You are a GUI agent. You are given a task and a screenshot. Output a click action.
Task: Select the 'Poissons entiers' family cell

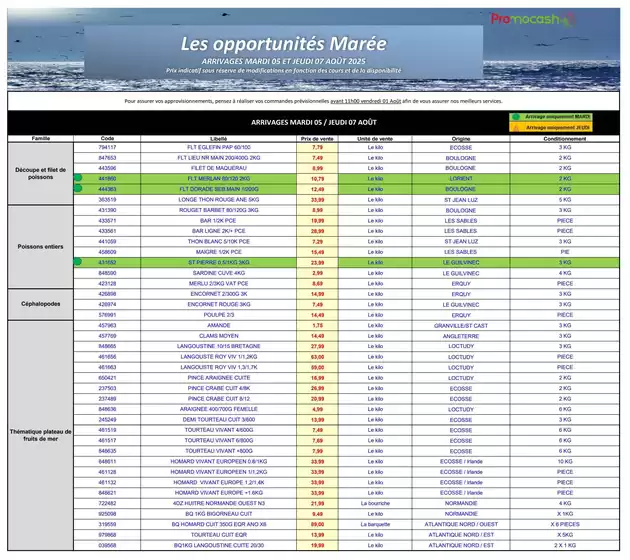[x=41, y=247]
